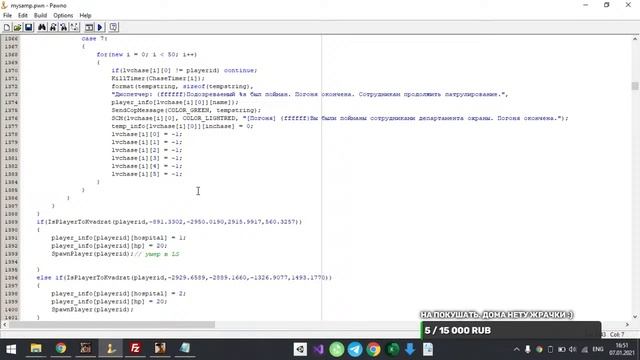Show hidden system tray icons
Image resolution: width=640 pixels, height=360 pixels.
pos(516,349)
